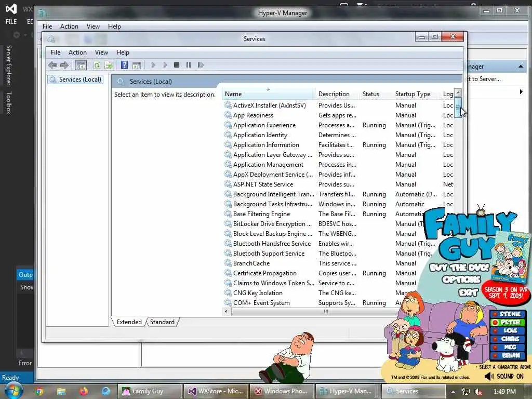Select Bluetooth Support Service row

point(269,254)
